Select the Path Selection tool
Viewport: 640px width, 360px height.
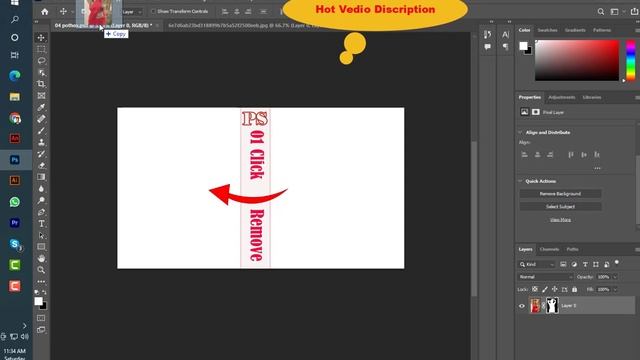[x=41, y=236]
